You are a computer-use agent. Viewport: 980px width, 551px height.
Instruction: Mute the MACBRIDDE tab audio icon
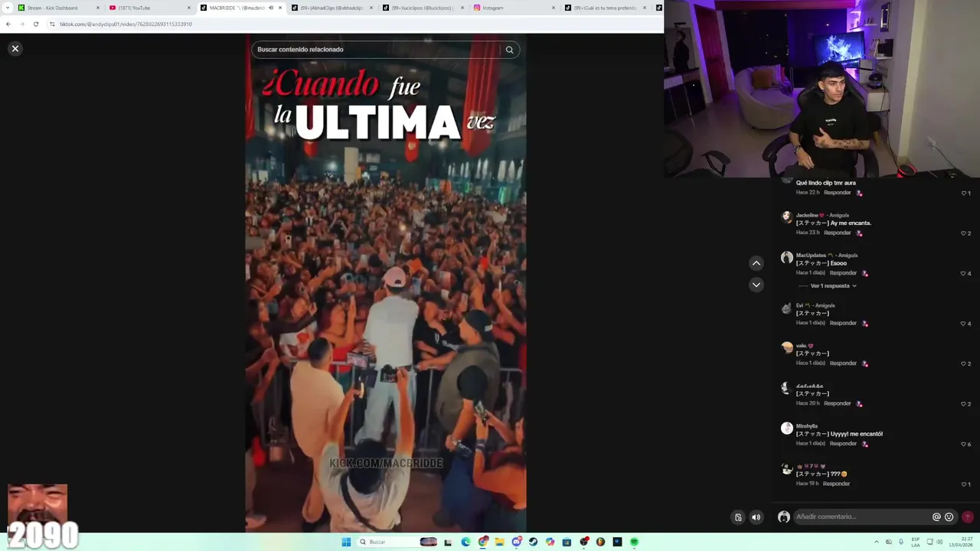coord(270,8)
